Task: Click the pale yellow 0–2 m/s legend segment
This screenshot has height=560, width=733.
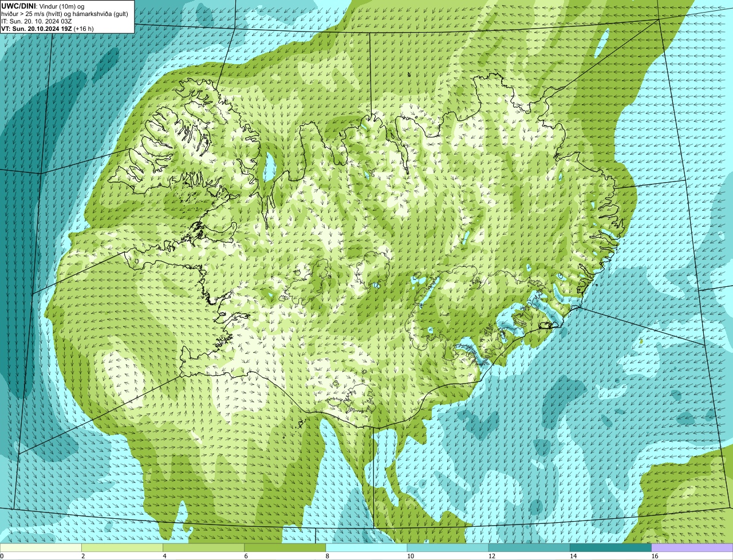Action: 41,547
